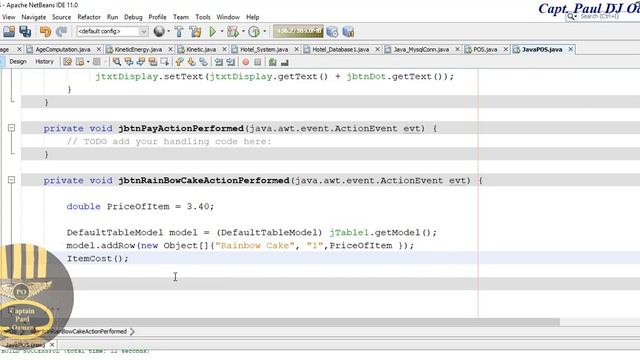
Task: Close the JavaPOS.java tab
Action: click(571, 49)
